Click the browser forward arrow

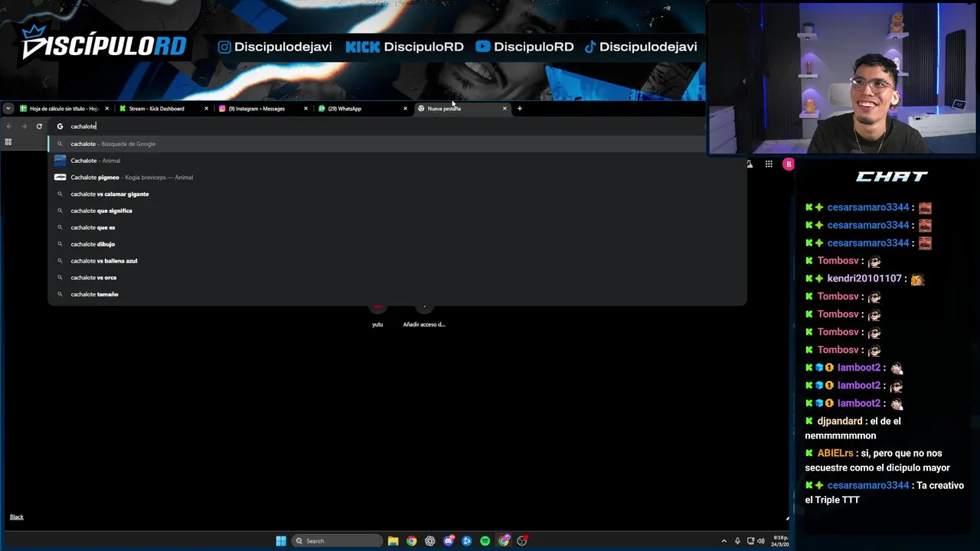point(24,126)
